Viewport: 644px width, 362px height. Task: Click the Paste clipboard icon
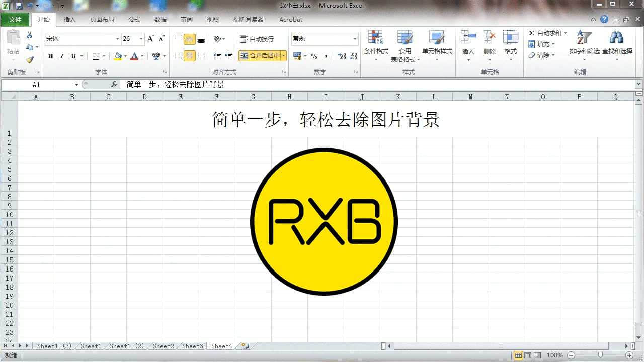click(13, 38)
